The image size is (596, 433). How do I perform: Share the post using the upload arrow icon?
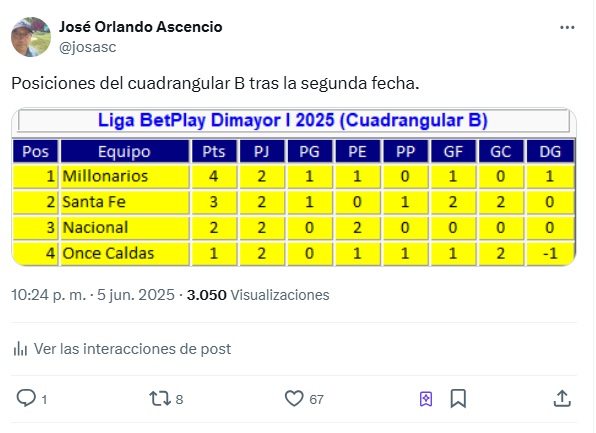click(x=562, y=399)
